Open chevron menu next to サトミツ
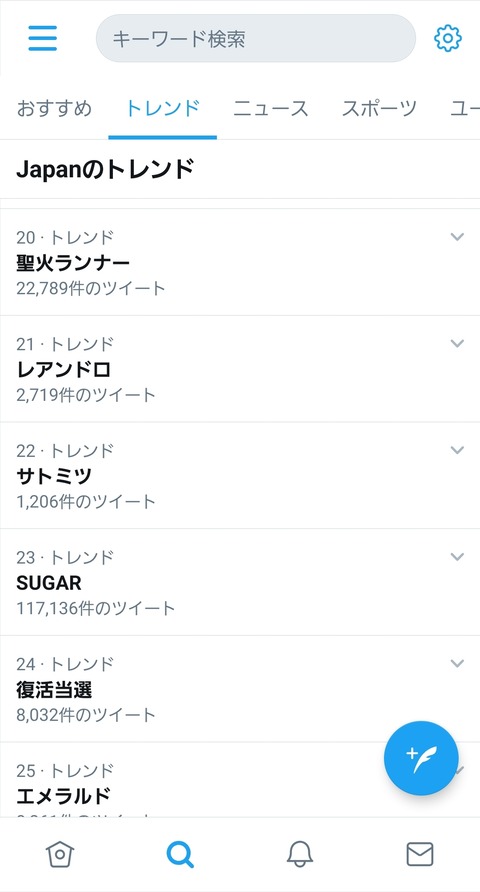 click(x=457, y=450)
